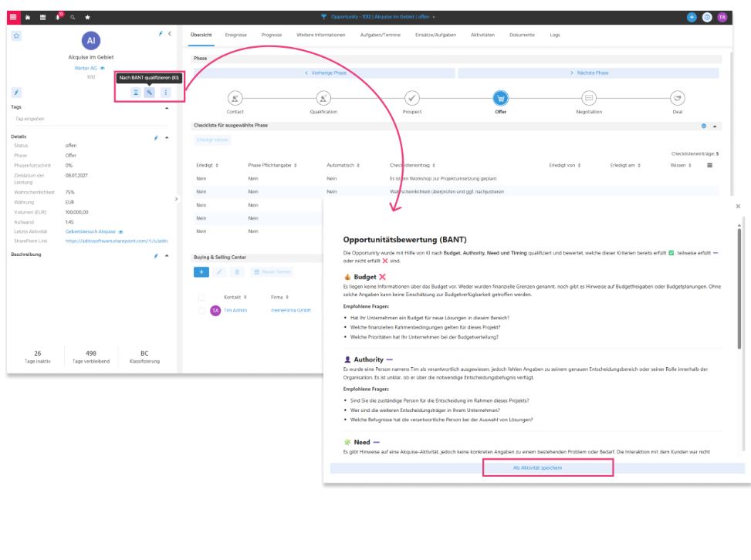
Task: Click Nächste Phase button
Action: [589, 73]
